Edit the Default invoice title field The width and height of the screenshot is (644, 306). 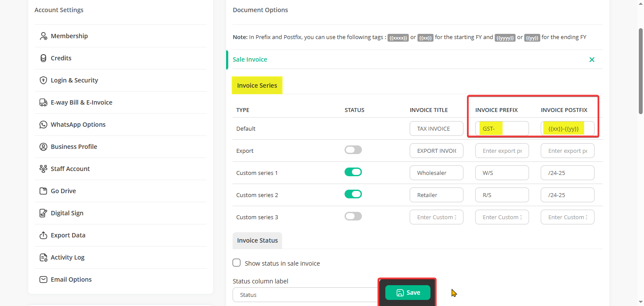click(437, 128)
